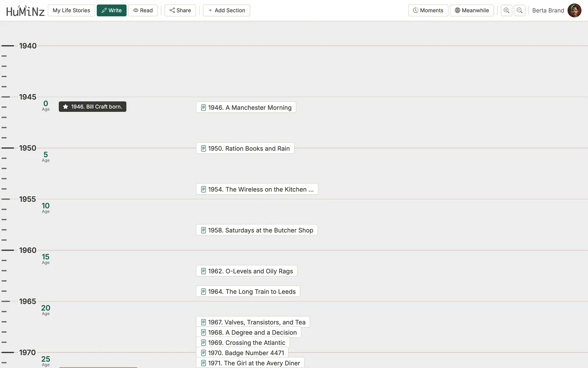This screenshot has height=368, width=588.
Task: Click the 1955 year label
Action: click(x=28, y=199)
